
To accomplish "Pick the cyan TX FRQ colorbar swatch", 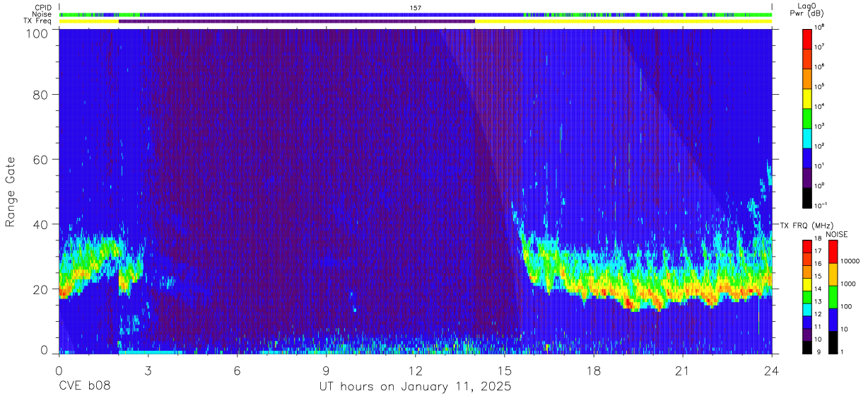I will tap(808, 309).
